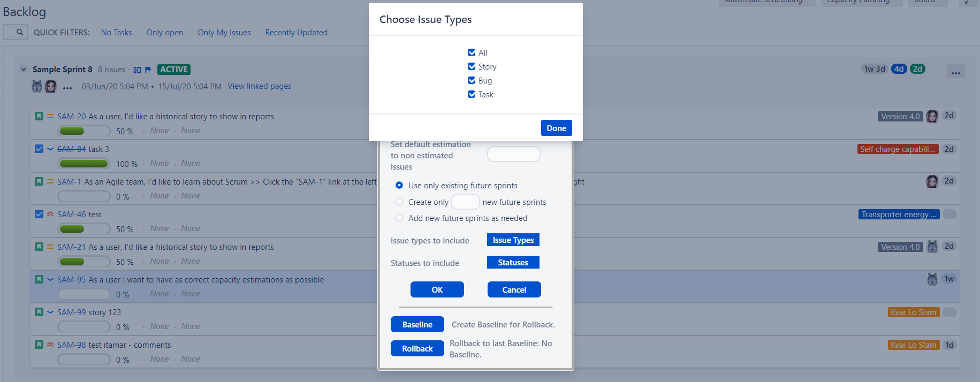Click the wolf assignee avatar on SAM-95 row
Image resolution: width=980 pixels, height=382 pixels.
pos(932,279)
